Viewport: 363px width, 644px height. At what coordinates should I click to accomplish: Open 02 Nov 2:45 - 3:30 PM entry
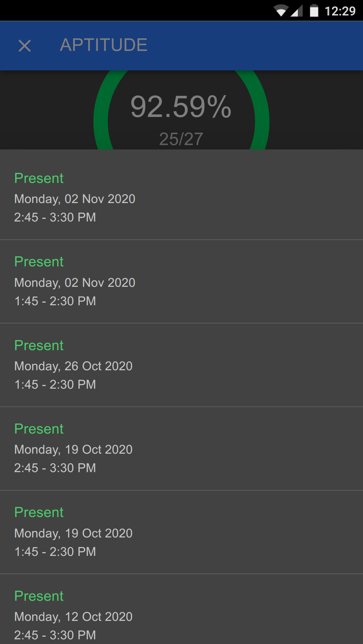[181, 198]
